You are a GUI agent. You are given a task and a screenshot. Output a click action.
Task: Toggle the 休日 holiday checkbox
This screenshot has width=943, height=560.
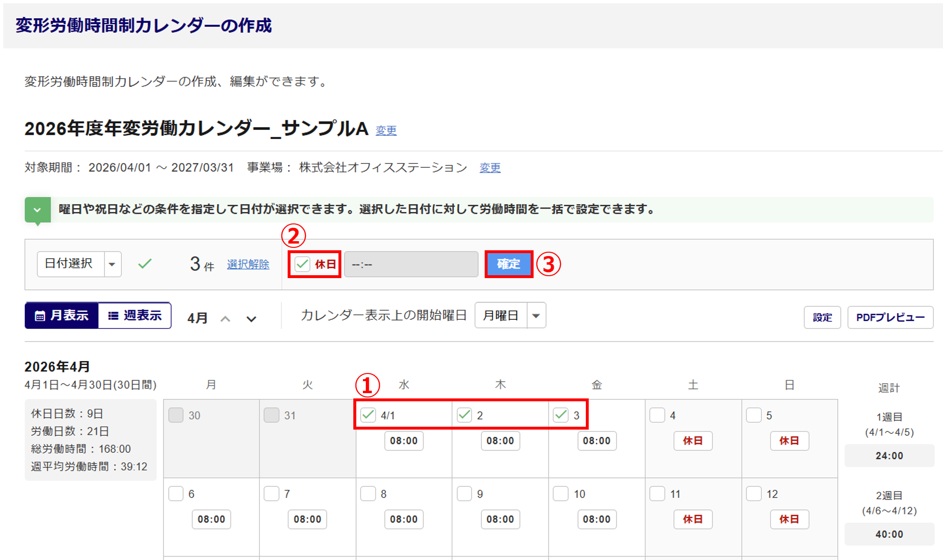(303, 264)
